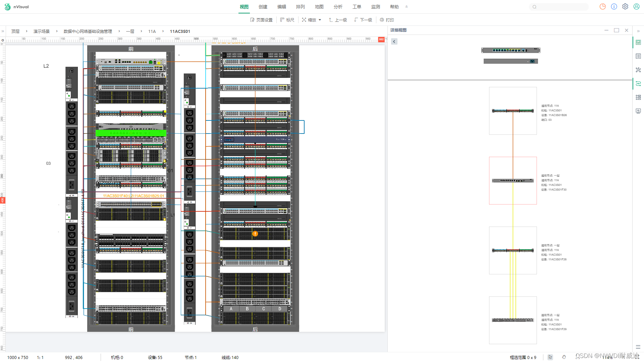Image resolution: width=644 pixels, height=362 pixels.
Task: Activate the pointer selection tool
Action: pyautogui.click(x=550, y=357)
